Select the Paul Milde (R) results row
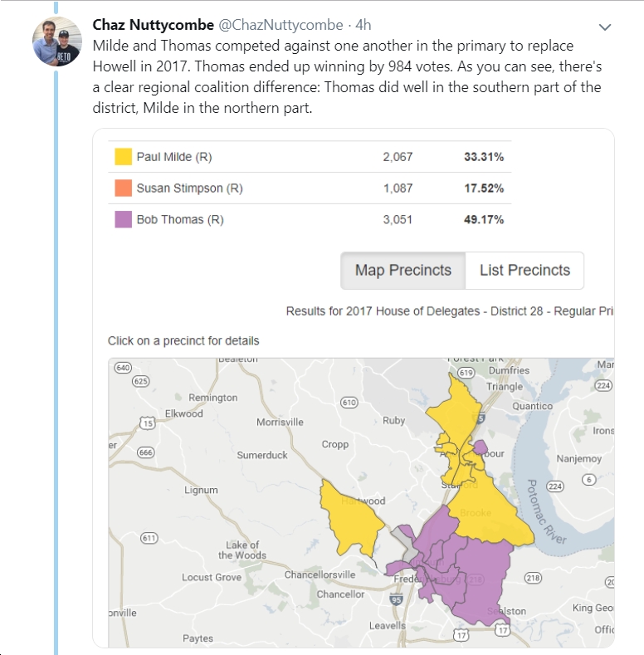The image size is (644, 655). pos(310,157)
